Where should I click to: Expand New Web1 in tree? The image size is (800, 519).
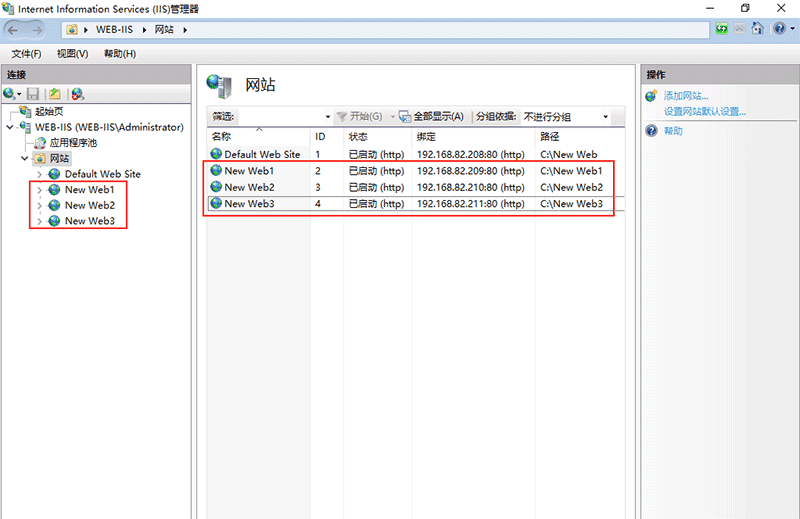coord(39,190)
